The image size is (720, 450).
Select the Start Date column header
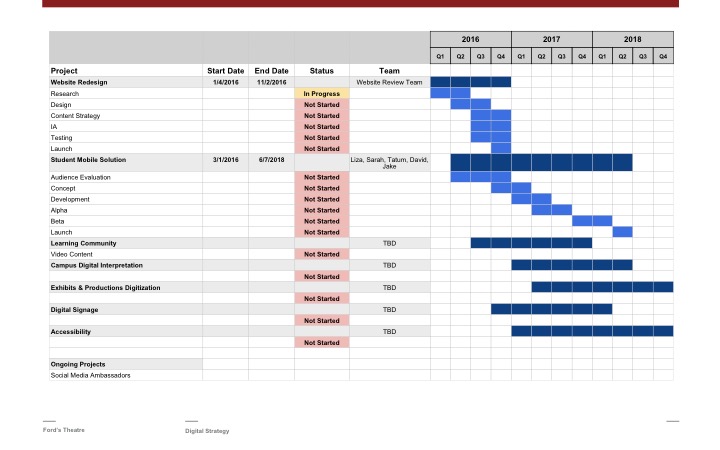tap(225, 71)
